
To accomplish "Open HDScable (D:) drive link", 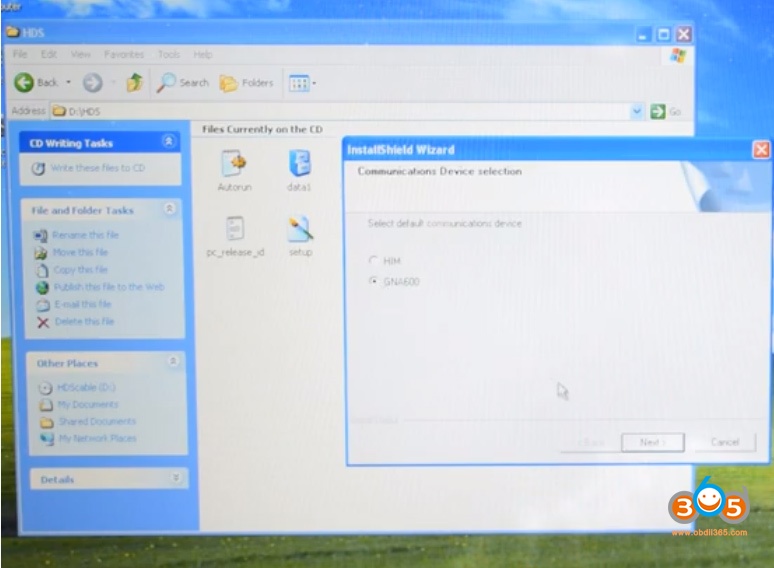I will pos(86,387).
